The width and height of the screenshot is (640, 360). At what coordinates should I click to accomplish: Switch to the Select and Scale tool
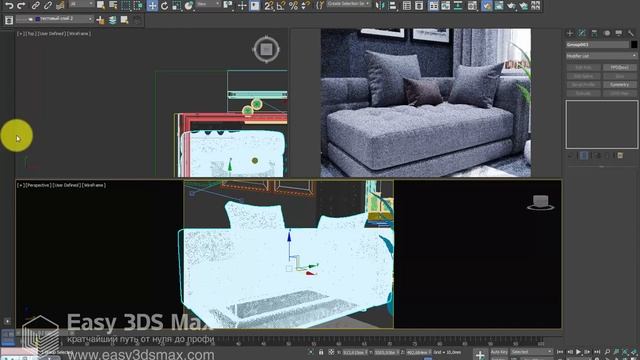click(176, 5)
